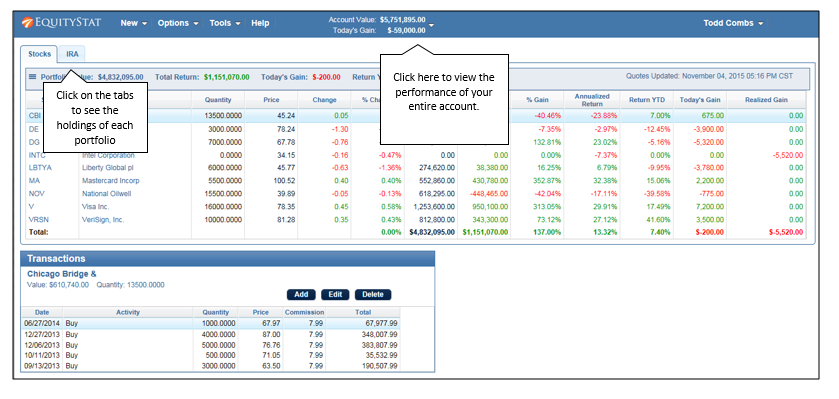Select the 09/13/2013 Buy transaction row
The height and width of the screenshot is (399, 839).
210,366
